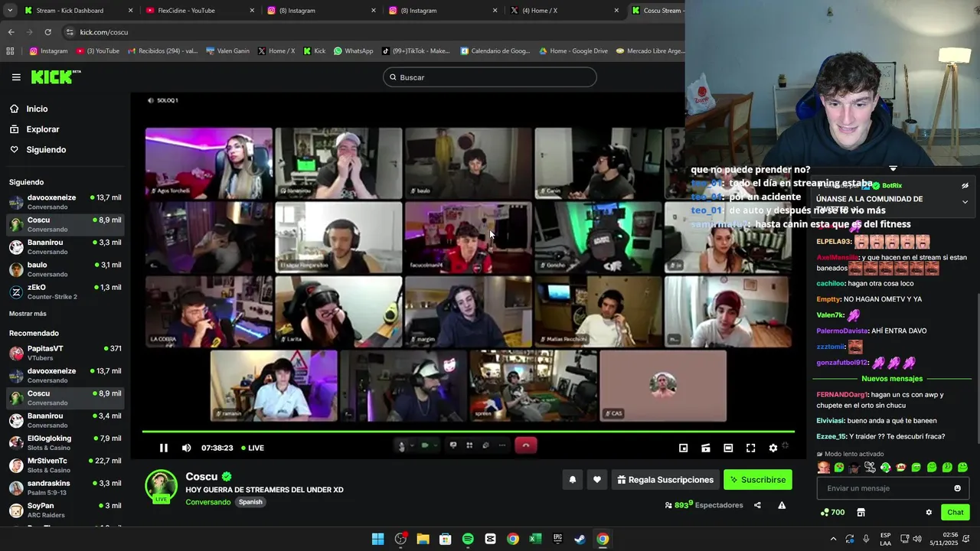Open mini player (picture-in-picture) mode
980x551 pixels.
point(684,448)
